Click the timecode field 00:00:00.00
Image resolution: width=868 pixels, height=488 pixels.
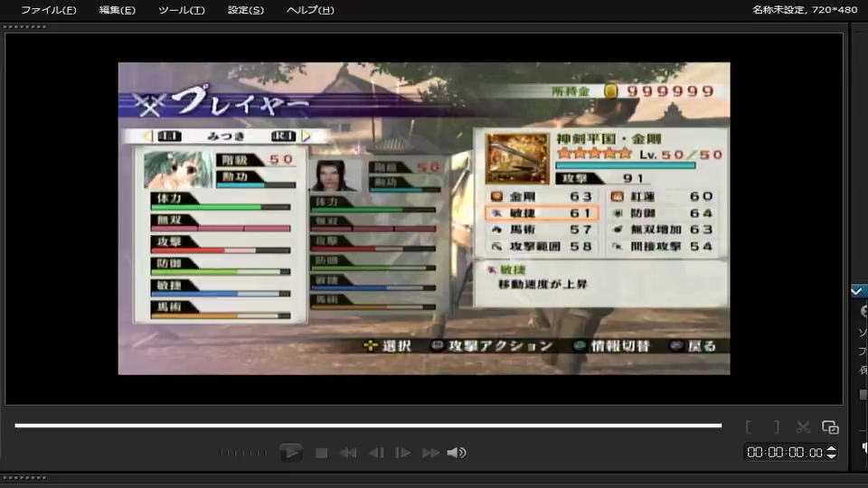[x=785, y=453]
